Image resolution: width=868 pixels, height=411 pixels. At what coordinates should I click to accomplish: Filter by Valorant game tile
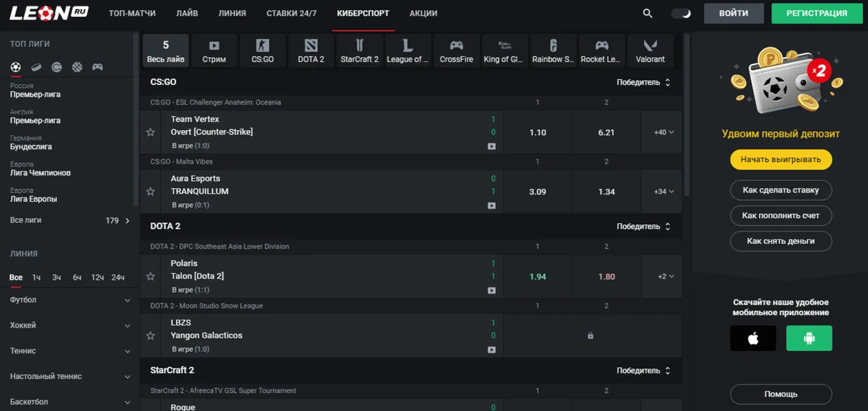(x=650, y=50)
